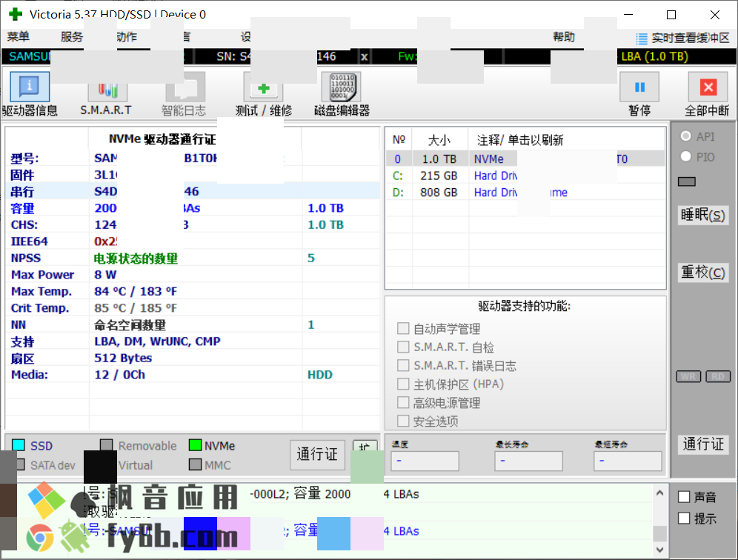Toggle the Advanced Power Management (高级电源管理) checkbox
The height and width of the screenshot is (560, 738).
coord(403,402)
